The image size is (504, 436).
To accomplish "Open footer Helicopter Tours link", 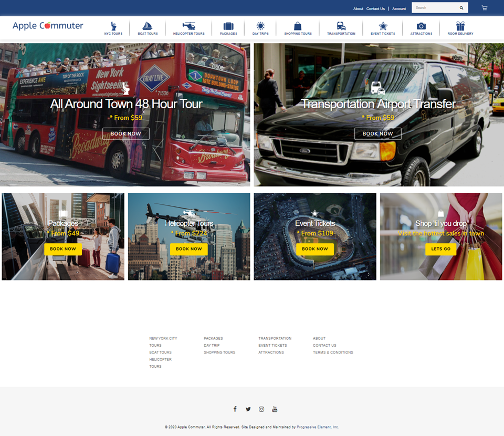I will coord(161,362).
